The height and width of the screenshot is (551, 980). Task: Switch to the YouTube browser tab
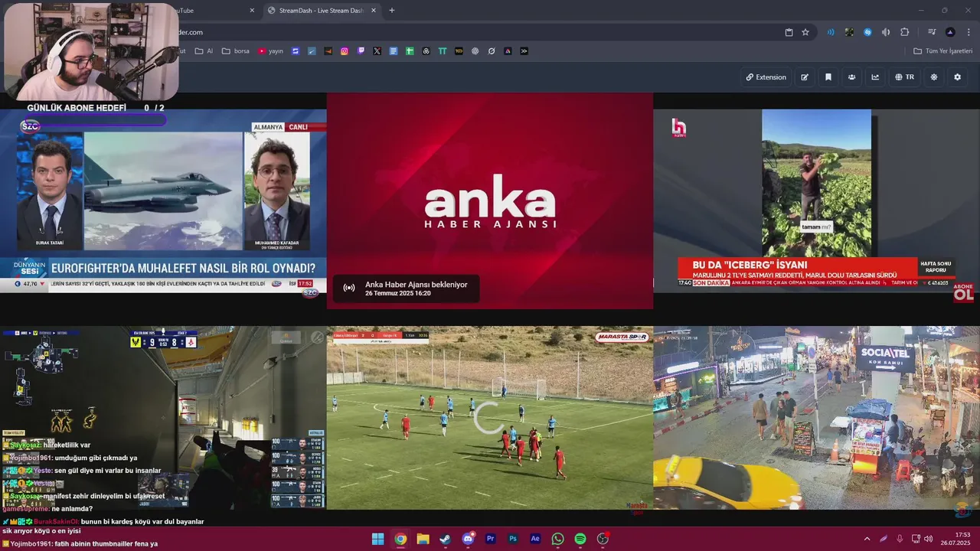(214, 11)
